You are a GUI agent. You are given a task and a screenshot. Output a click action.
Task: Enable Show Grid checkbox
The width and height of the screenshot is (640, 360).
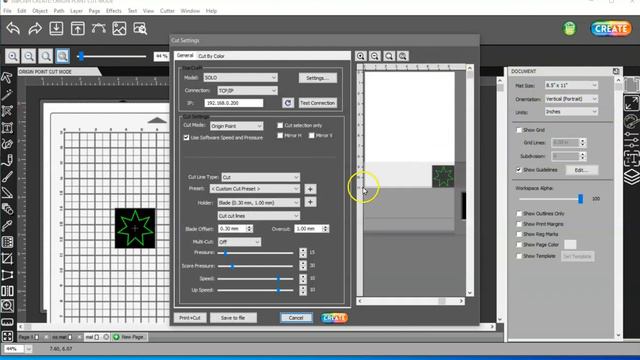click(x=519, y=130)
